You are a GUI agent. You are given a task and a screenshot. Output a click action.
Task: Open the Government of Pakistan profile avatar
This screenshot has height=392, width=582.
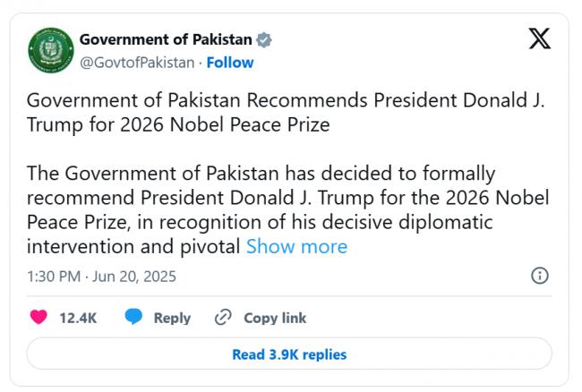(x=48, y=50)
